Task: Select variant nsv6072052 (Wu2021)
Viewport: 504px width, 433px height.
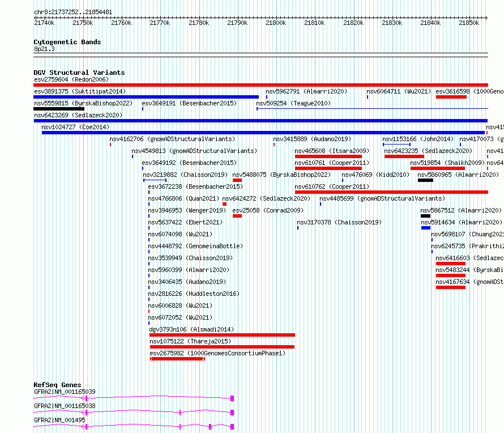Action: pyautogui.click(x=180, y=317)
